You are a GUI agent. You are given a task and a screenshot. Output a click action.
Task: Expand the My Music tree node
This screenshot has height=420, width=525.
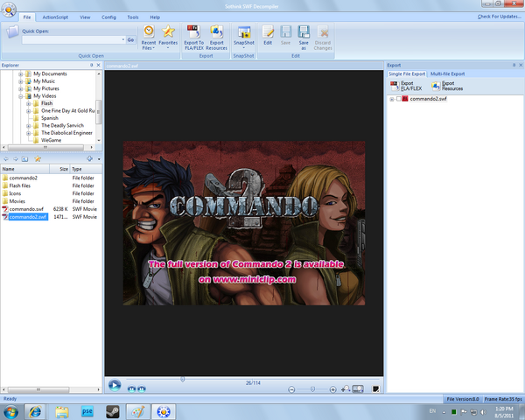[21, 81]
